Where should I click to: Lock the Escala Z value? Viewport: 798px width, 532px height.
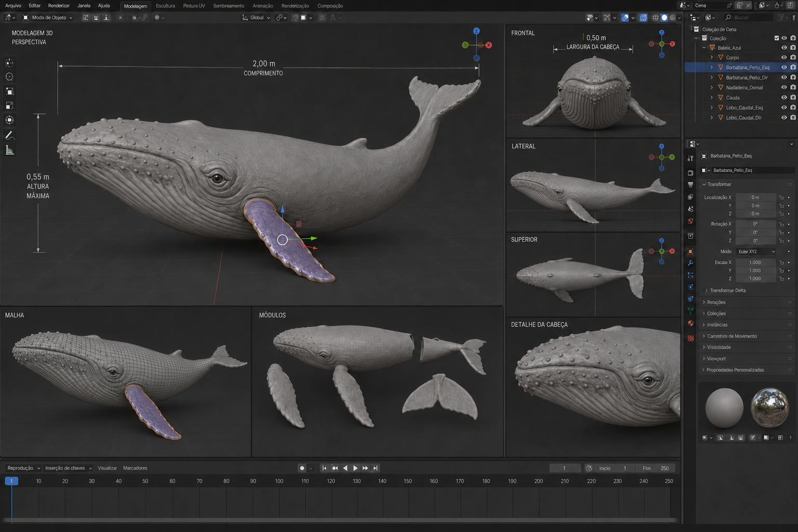781,279
